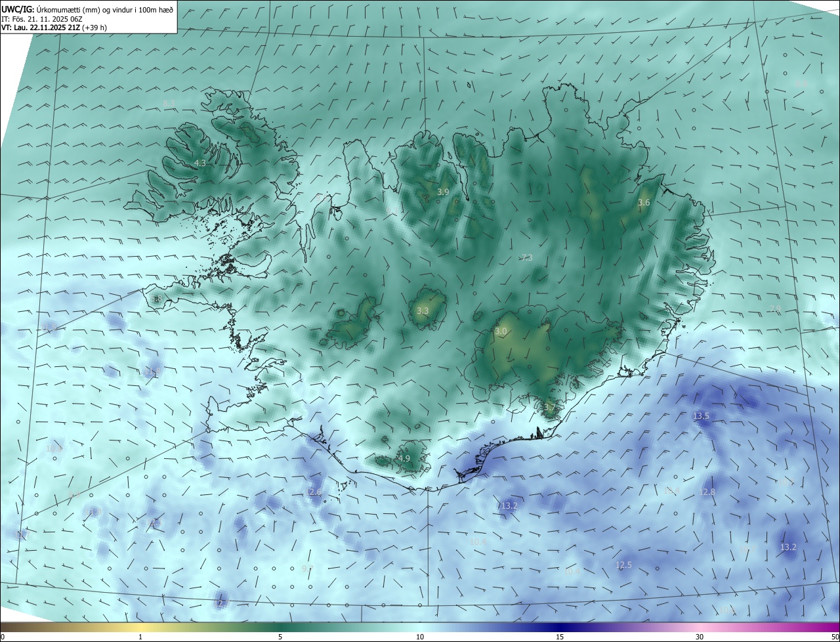Viewport: 840px width, 642px height.
Task: Click the colorbar label 0
Action: (3, 637)
